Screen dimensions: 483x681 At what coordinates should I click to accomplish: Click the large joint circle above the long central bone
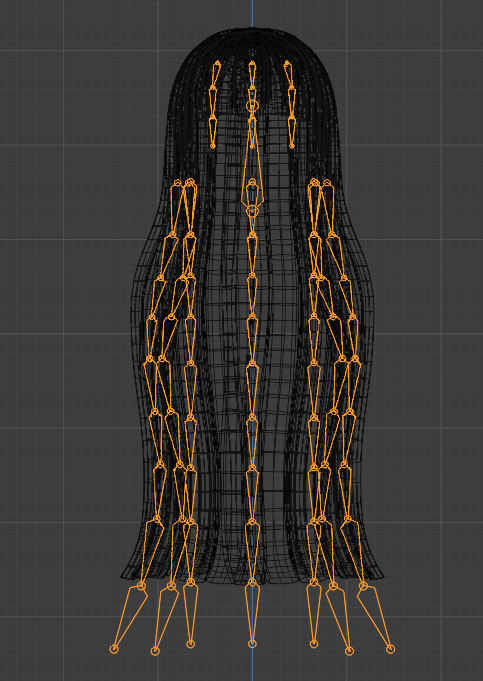pyautogui.click(x=252, y=105)
